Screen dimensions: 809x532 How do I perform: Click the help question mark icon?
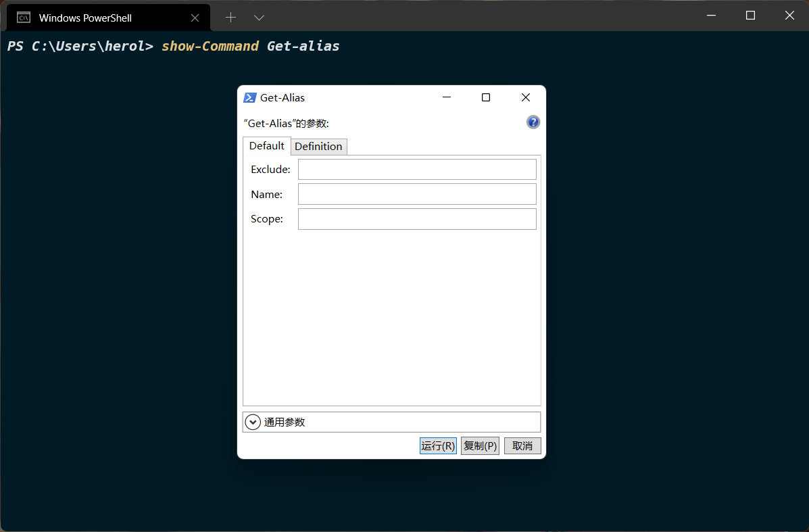pyautogui.click(x=533, y=122)
